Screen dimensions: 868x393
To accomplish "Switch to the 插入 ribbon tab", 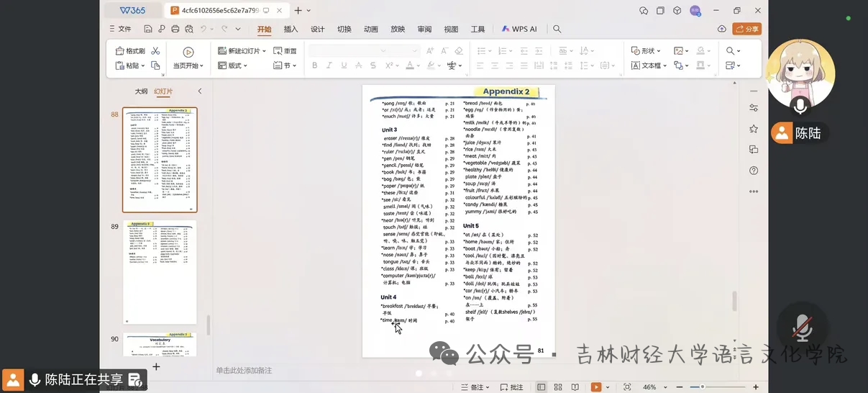I will coord(291,29).
